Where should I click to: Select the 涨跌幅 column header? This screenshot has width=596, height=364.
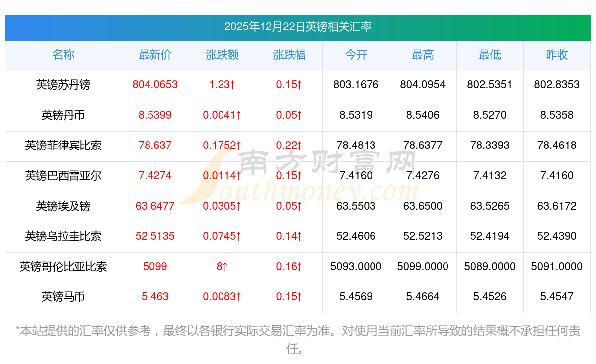pos(289,55)
